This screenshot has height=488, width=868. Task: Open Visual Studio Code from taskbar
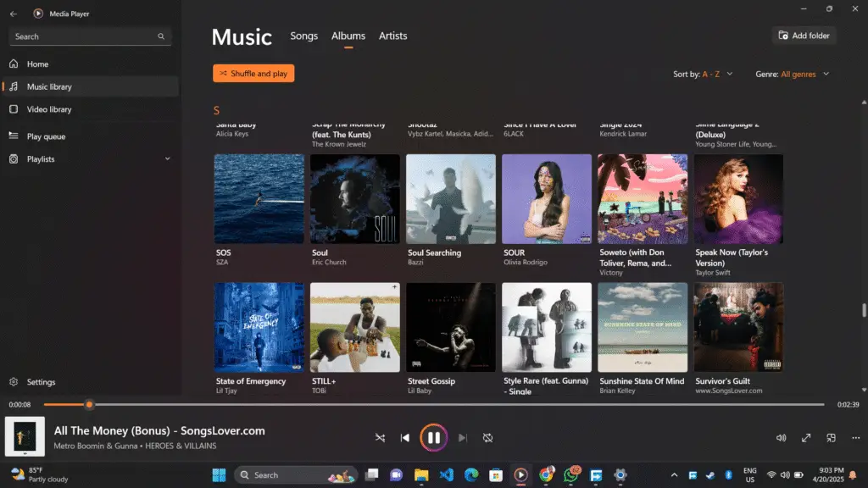coord(446,474)
